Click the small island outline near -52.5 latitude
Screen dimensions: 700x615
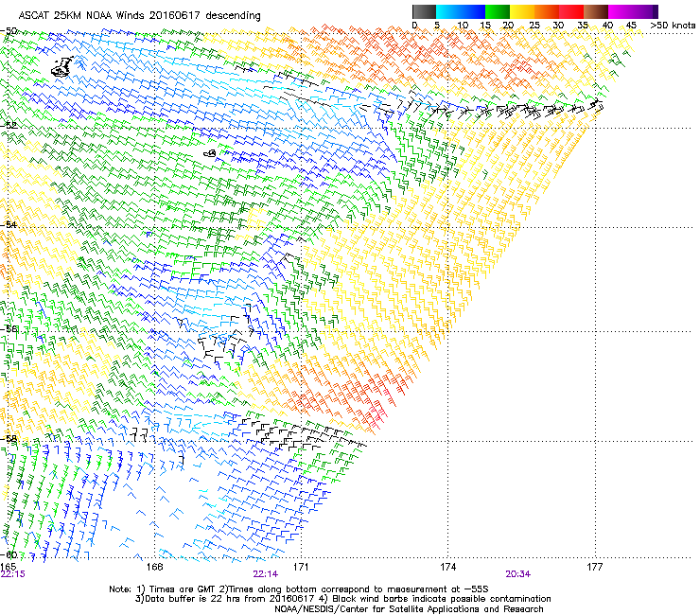[x=210, y=153]
